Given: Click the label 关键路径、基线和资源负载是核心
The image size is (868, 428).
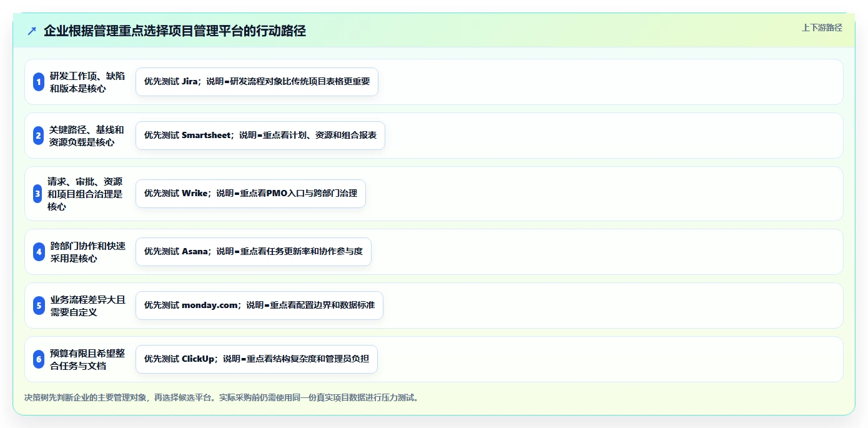Looking at the screenshot, I should point(87,136).
